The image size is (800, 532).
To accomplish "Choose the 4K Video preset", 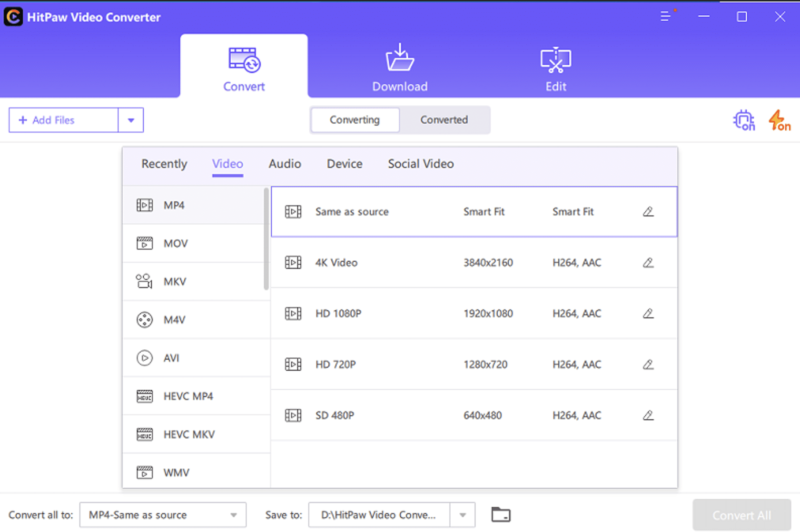I will coord(474,263).
